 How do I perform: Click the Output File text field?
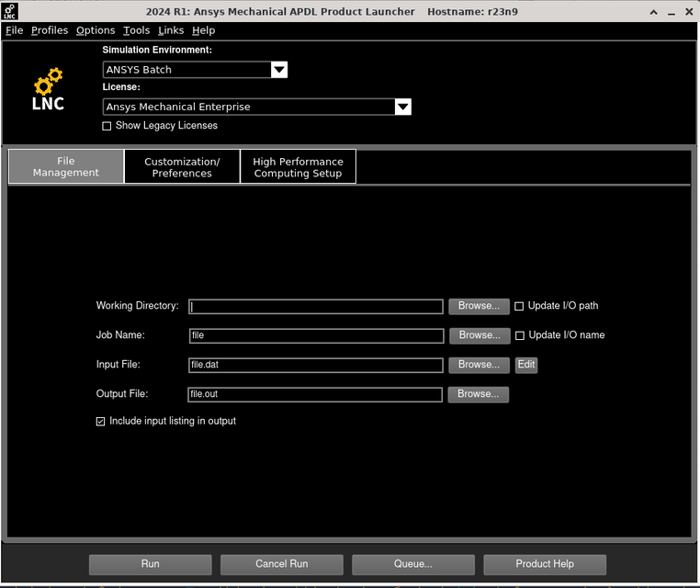click(x=316, y=395)
